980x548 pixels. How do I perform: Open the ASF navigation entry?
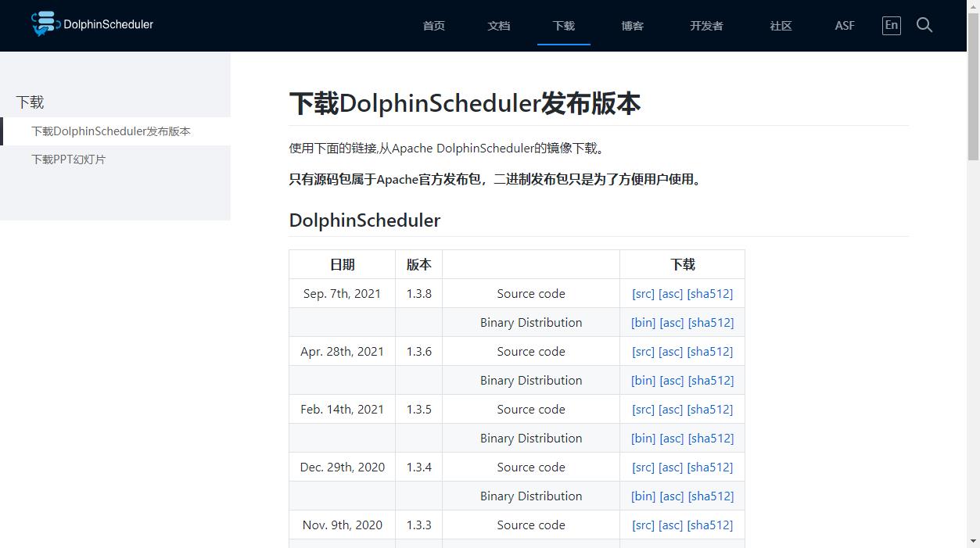[844, 26]
